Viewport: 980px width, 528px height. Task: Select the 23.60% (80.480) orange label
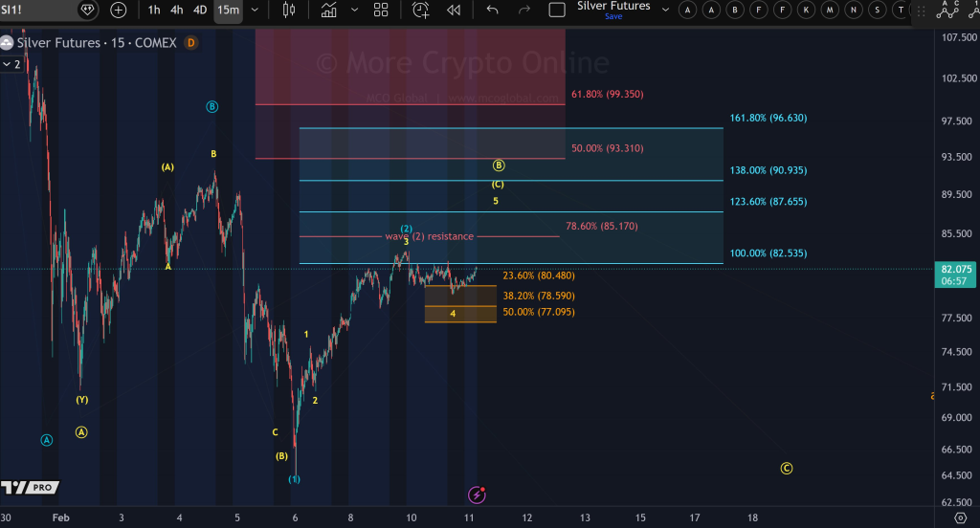pyautogui.click(x=538, y=275)
